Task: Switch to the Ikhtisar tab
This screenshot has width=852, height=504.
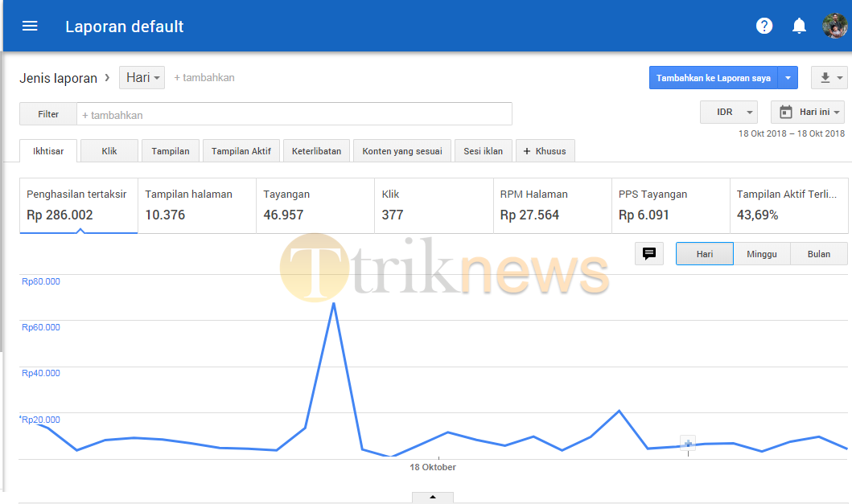Action: pyautogui.click(x=48, y=151)
